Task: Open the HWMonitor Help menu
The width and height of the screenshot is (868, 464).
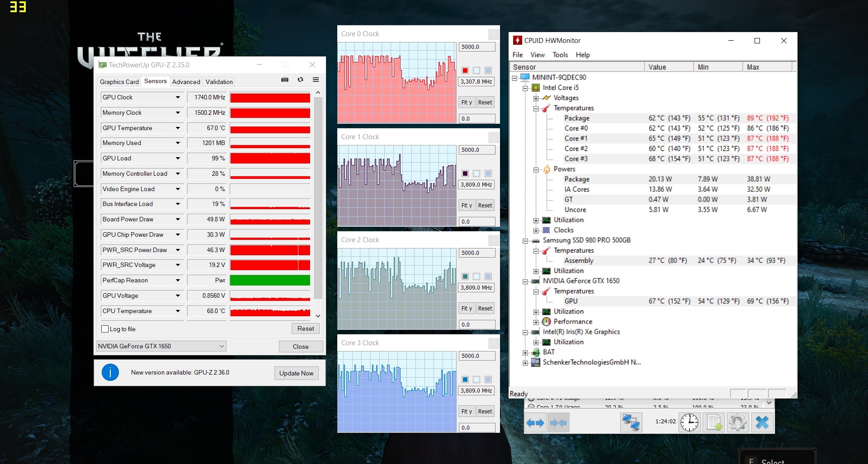Action: (x=583, y=55)
